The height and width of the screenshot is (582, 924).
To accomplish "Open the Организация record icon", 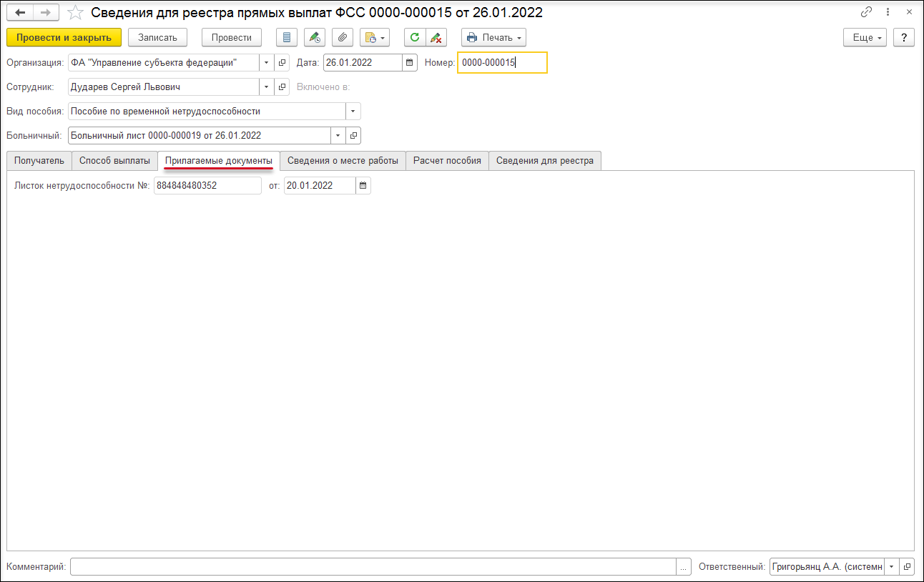I will [x=282, y=63].
